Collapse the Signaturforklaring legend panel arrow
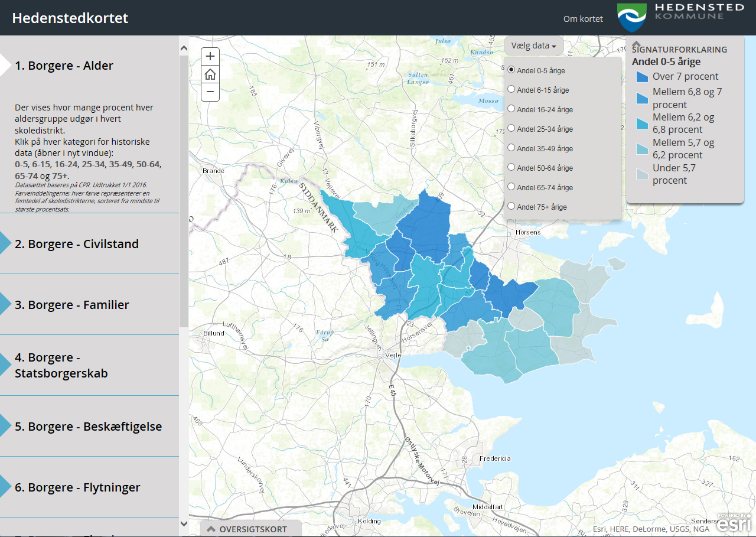 point(637,44)
